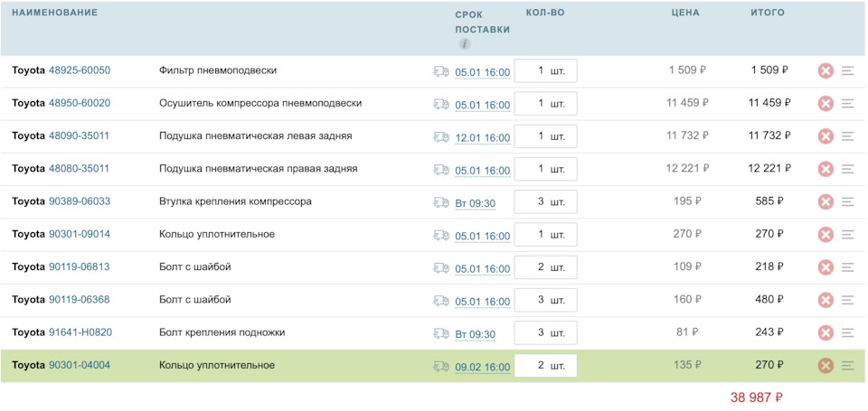Click the total 585 ₽ for the bushing
This screenshot has height=411, width=868.
pos(769,201)
